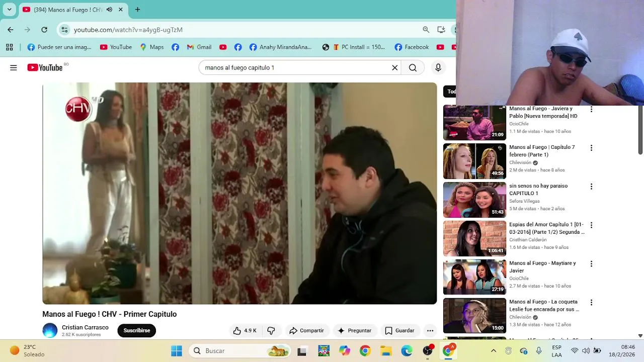Open OBS Studio from the taskbar
Viewport: 644px width, 362px height.
pos(428,351)
